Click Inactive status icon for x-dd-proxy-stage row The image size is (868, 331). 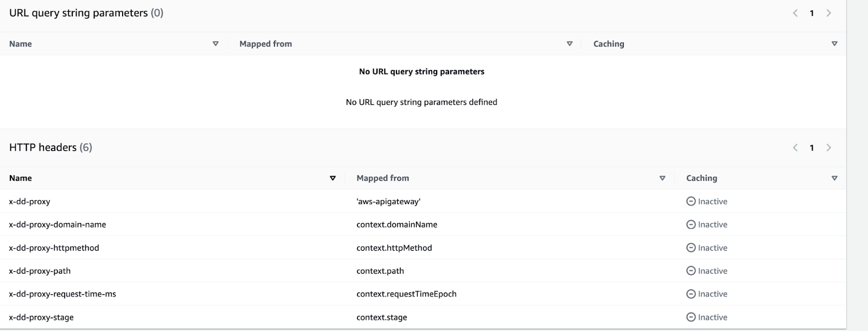click(x=691, y=317)
